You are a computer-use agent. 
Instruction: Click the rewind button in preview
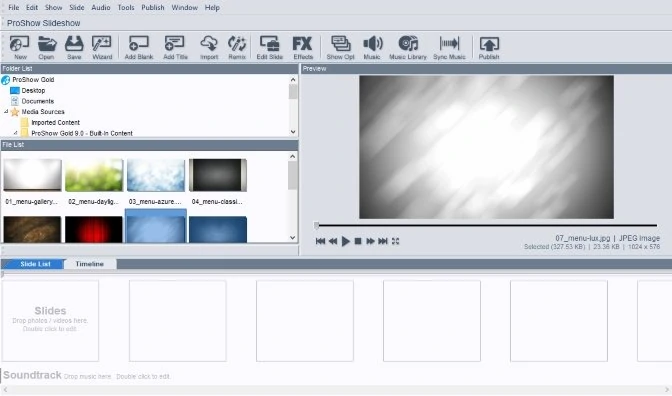(333, 241)
